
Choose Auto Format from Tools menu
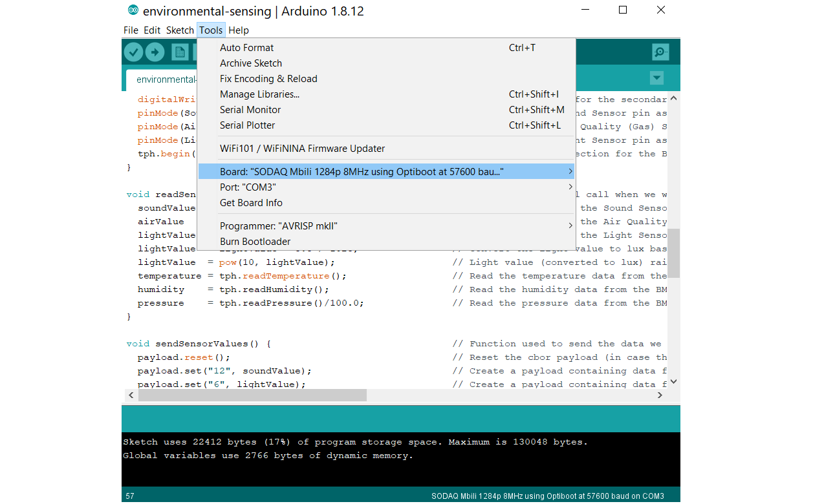pos(386,48)
